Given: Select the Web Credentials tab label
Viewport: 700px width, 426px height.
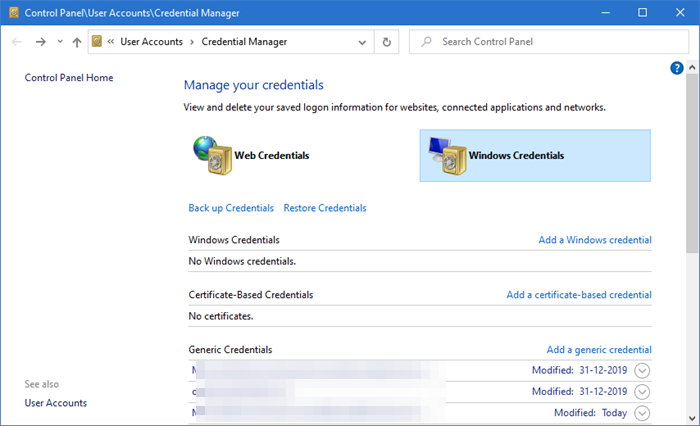Looking at the screenshot, I should tap(271, 156).
